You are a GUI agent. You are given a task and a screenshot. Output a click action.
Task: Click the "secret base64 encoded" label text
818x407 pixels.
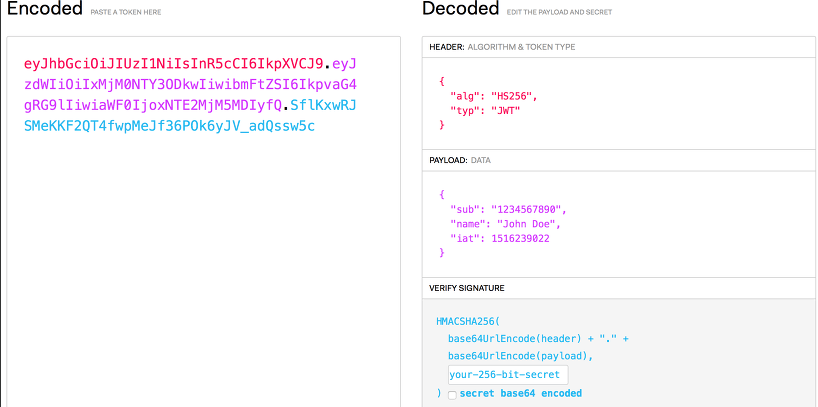[x=520, y=394]
